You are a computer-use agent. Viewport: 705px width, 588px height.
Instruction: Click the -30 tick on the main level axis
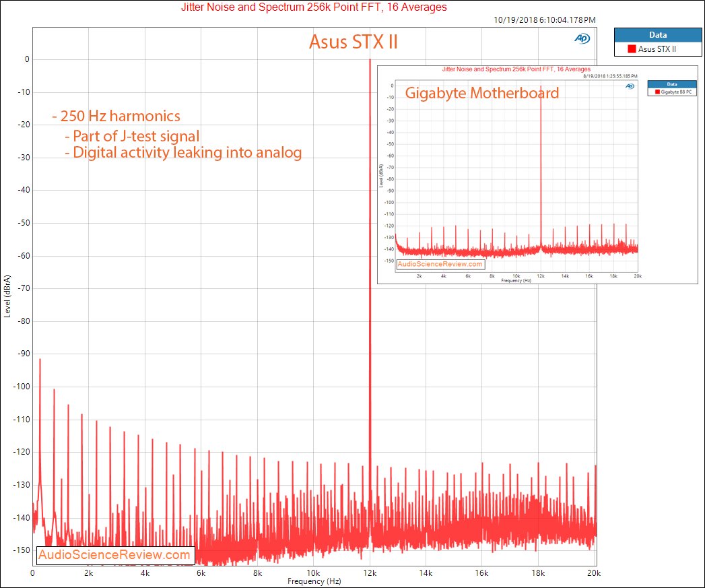click(x=24, y=158)
